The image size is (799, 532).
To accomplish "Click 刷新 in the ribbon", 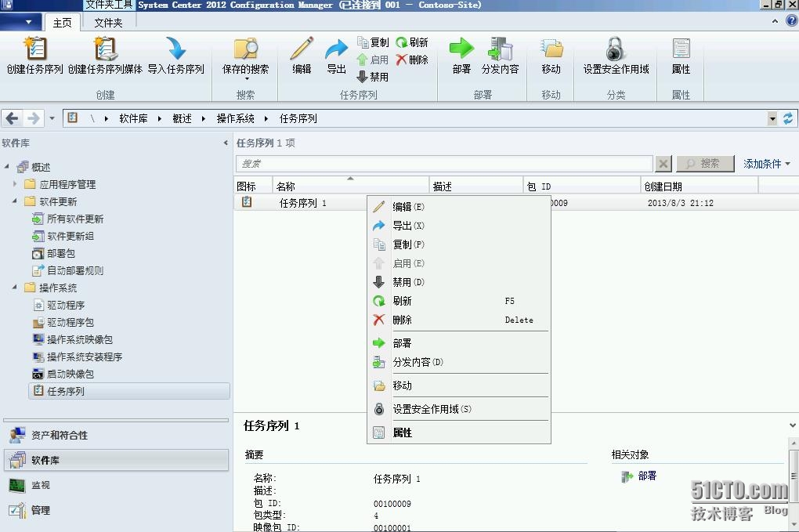I will point(412,42).
